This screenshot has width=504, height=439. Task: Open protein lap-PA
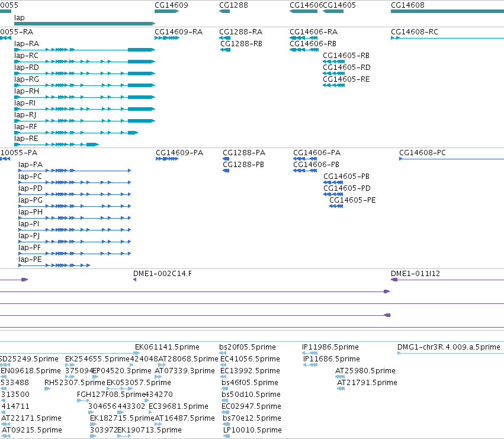31,165
